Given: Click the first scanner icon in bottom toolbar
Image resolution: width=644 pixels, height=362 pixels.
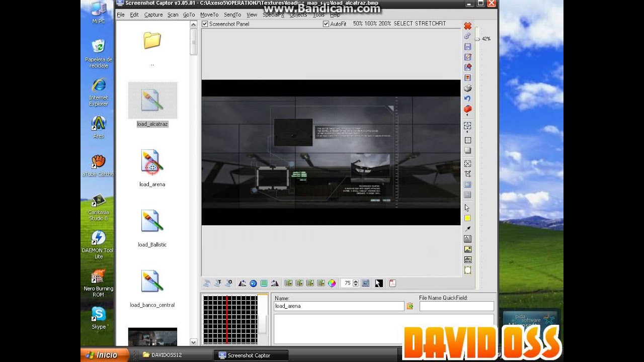Looking at the screenshot, I should click(206, 283).
